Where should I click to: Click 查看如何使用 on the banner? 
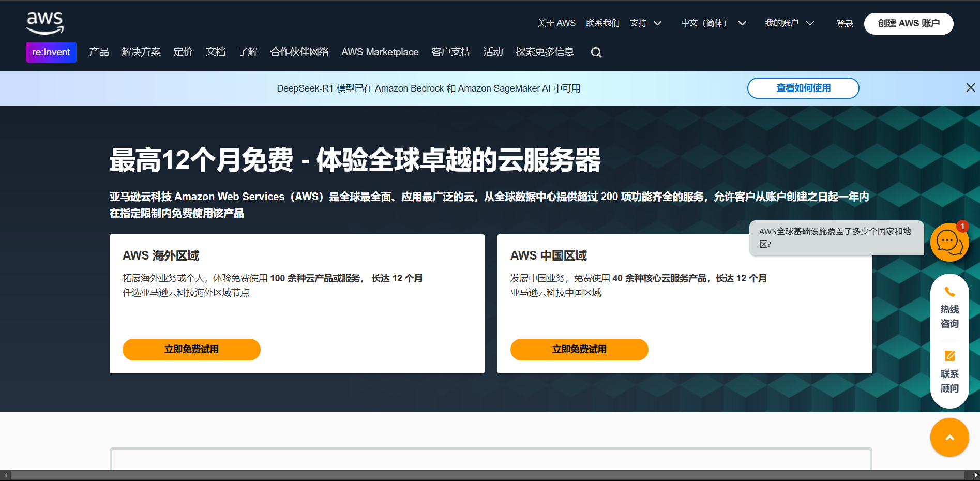[803, 88]
